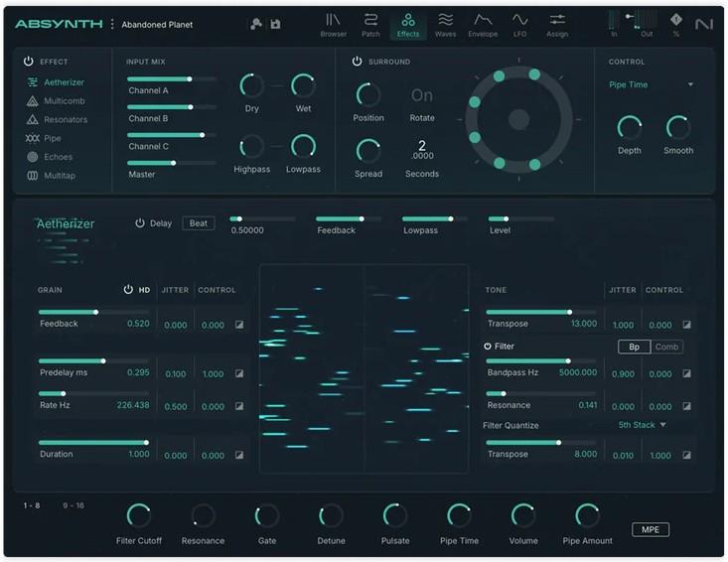Switch to macro page 1 - 8
This screenshot has width=728, height=562.
point(32,505)
